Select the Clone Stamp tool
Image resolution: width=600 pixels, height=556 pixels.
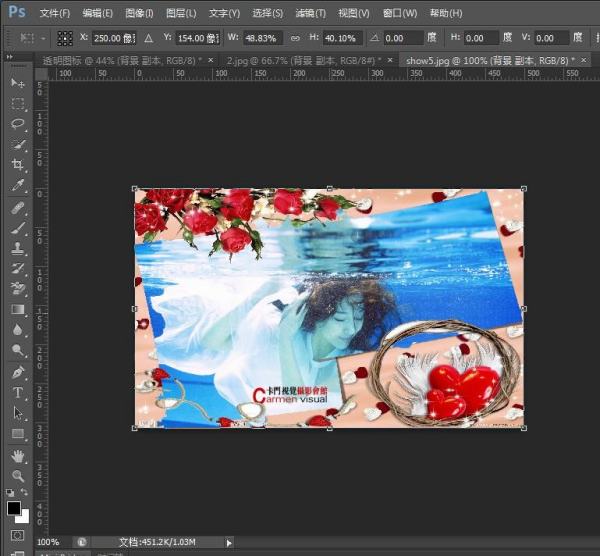pyautogui.click(x=17, y=248)
